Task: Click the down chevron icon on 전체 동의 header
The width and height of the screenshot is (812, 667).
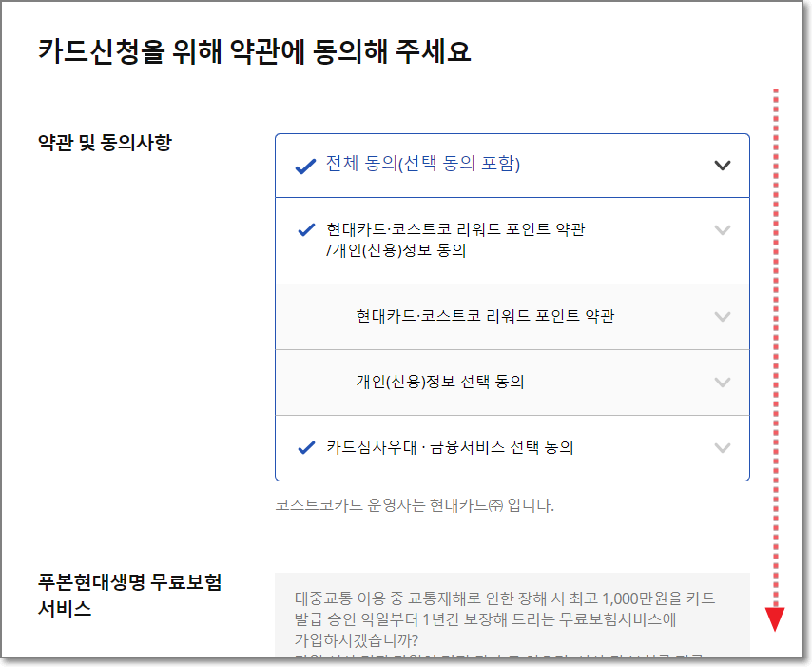Action: pos(721,164)
